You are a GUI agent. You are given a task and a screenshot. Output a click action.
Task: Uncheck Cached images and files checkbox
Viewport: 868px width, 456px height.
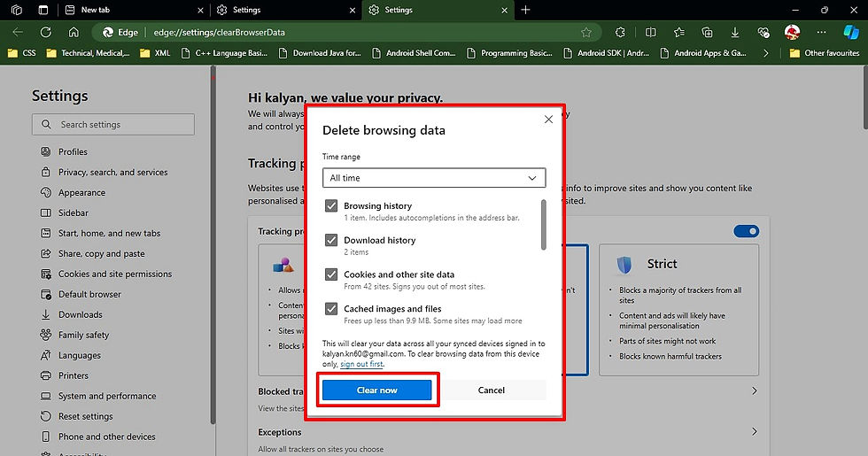(x=331, y=309)
